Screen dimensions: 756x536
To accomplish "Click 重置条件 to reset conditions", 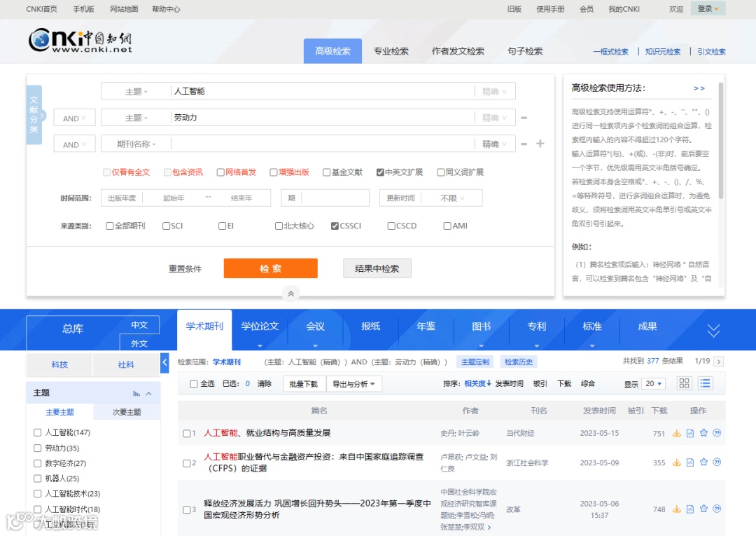I will (x=185, y=269).
